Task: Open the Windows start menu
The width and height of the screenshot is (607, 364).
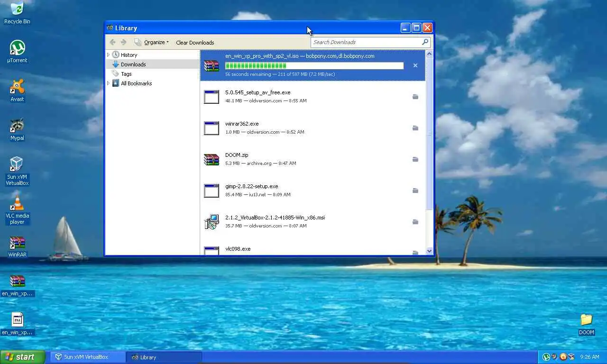Action: click(22, 357)
